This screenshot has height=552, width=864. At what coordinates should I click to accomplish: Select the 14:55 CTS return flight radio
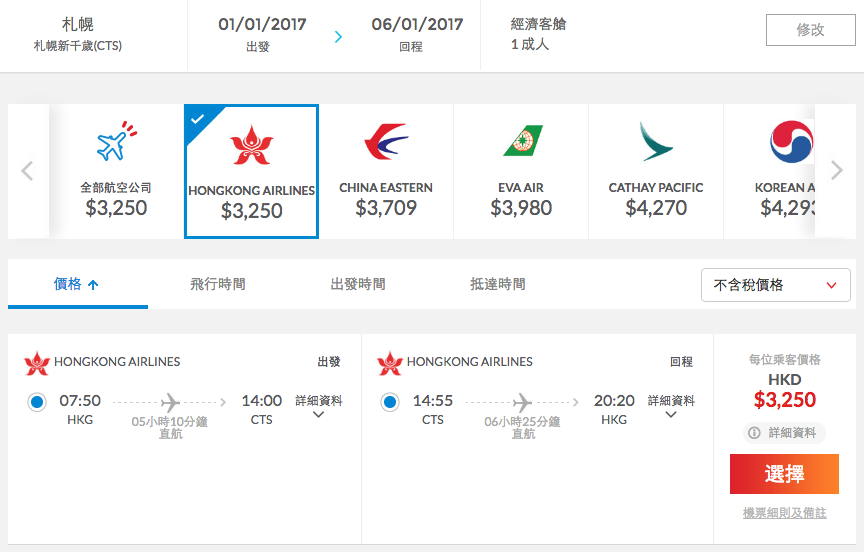click(x=390, y=402)
